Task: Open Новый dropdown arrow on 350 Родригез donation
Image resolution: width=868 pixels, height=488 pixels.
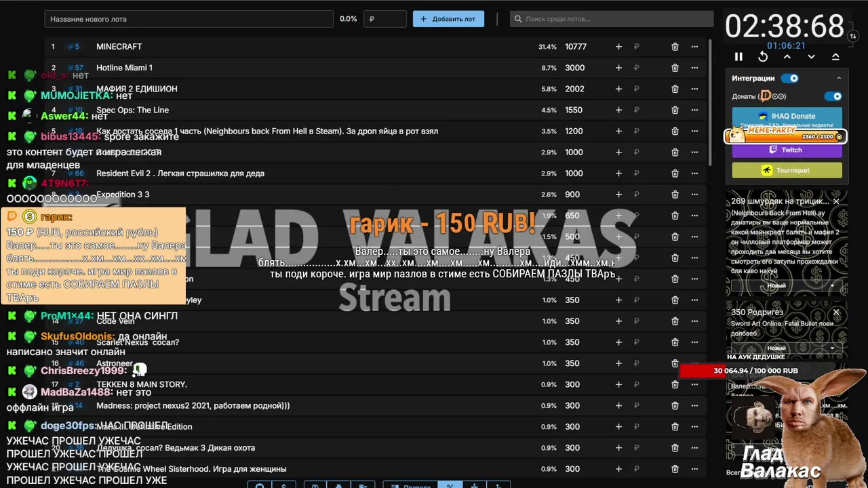Action: (832, 348)
